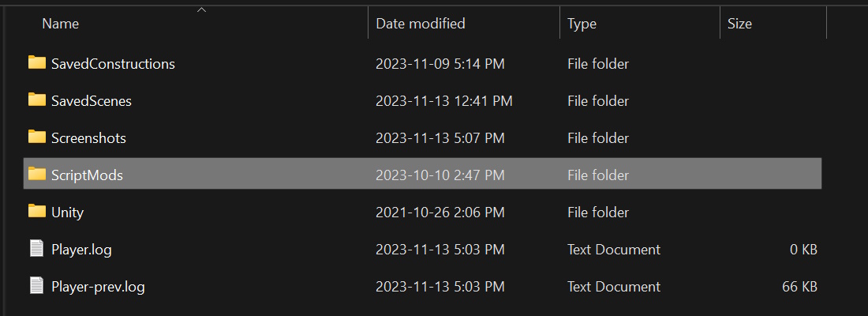Click the Player-prev.log file name
This screenshot has width=868, height=316.
click(x=98, y=287)
